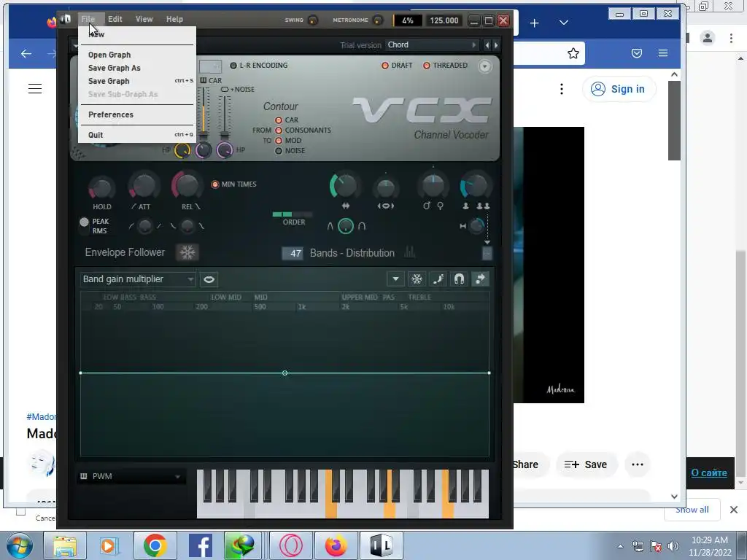Open the Edit menu
The height and width of the screenshot is (560, 747).
[115, 19]
